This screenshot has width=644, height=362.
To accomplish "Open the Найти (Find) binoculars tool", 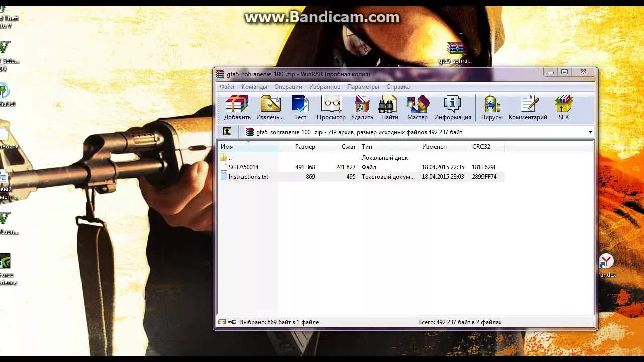I will (x=389, y=107).
